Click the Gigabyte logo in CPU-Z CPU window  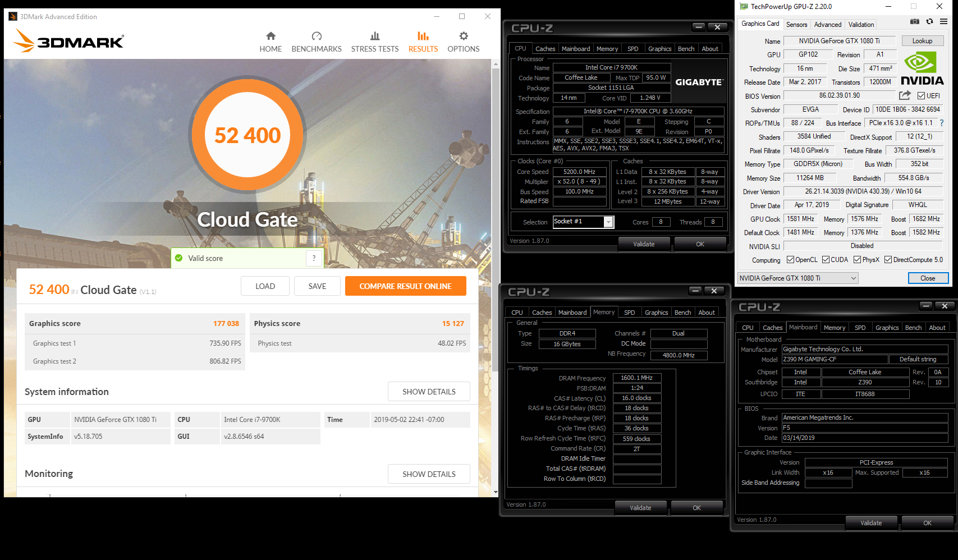[x=699, y=82]
